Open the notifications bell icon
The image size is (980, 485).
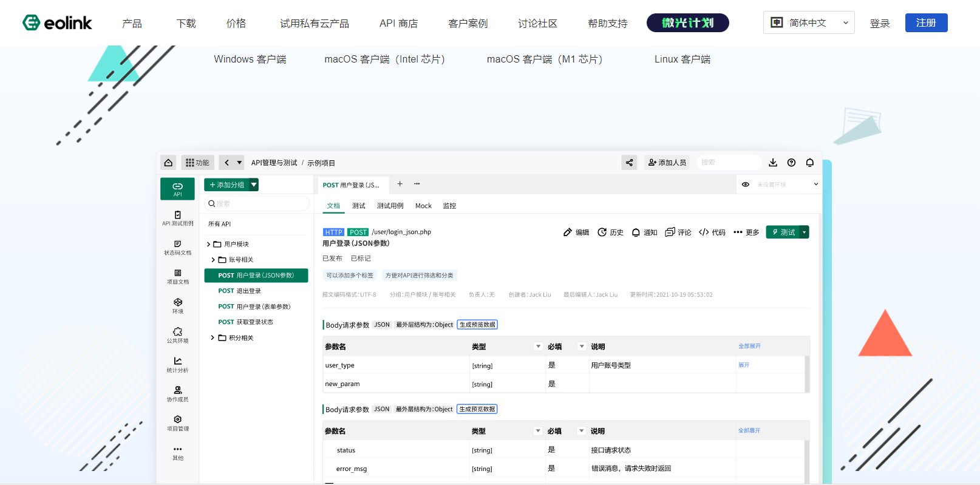(809, 163)
